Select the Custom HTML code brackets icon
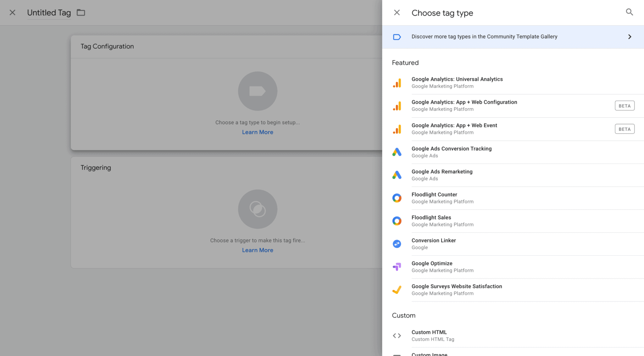Screen dimensions: 644x356 coord(397,335)
